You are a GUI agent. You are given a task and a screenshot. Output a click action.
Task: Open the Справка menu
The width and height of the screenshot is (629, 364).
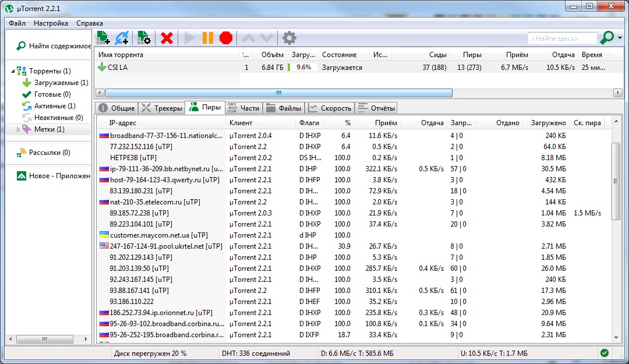click(90, 23)
